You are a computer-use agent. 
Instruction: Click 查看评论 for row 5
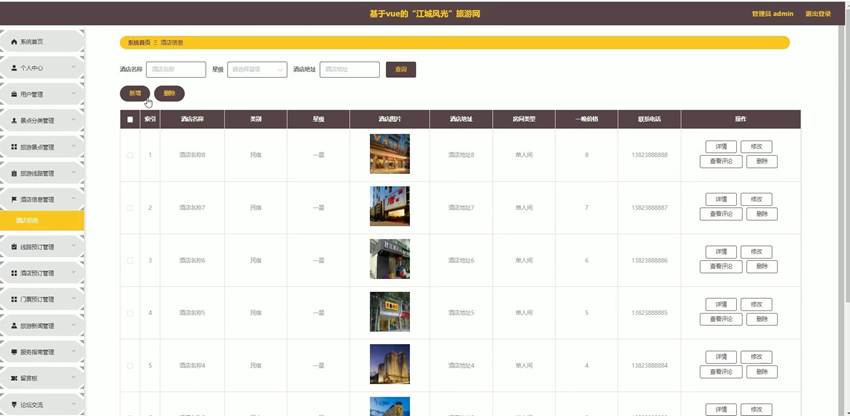click(721, 372)
